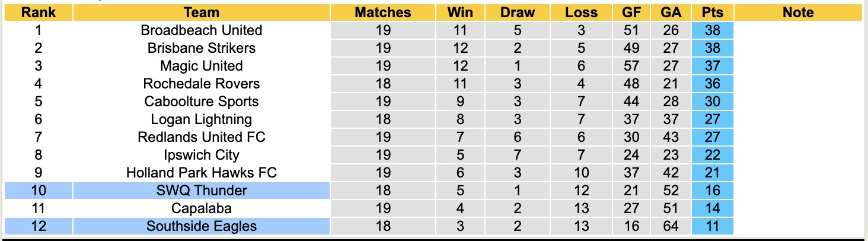Select Magic United in the table
The image size is (868, 241).
point(202,66)
